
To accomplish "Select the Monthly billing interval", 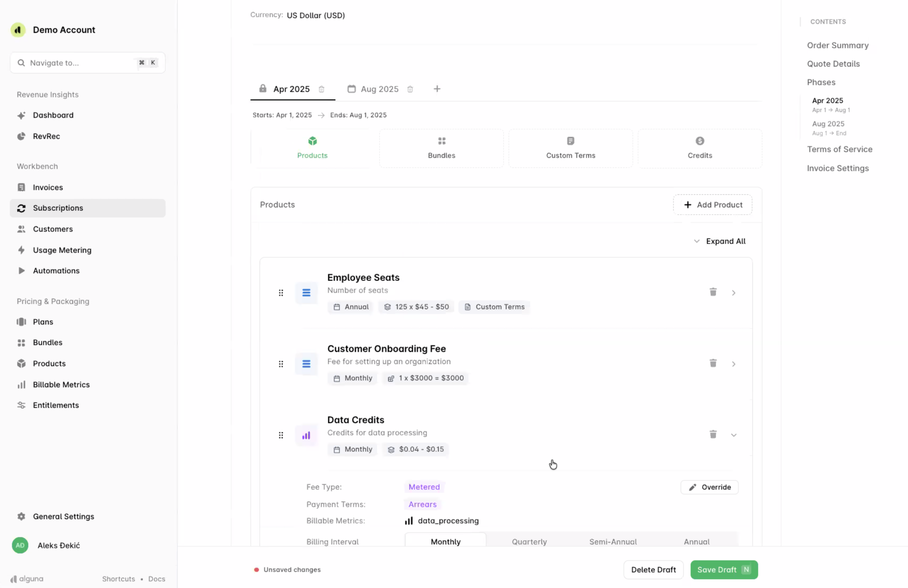I will [445, 541].
